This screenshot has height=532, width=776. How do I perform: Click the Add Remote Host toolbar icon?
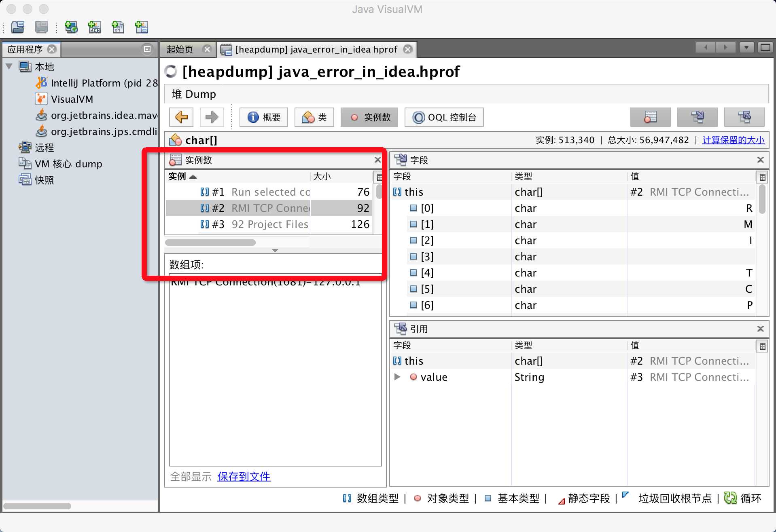coord(71,27)
